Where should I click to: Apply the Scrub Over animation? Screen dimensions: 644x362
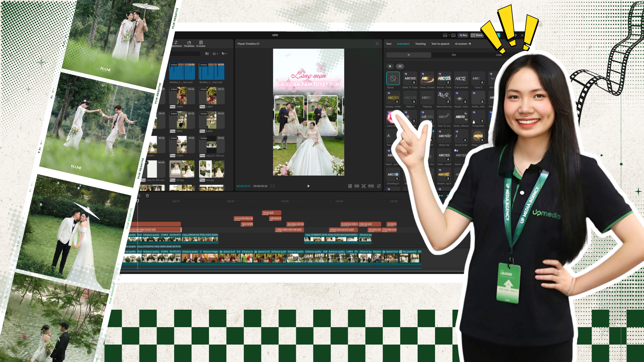(x=461, y=136)
